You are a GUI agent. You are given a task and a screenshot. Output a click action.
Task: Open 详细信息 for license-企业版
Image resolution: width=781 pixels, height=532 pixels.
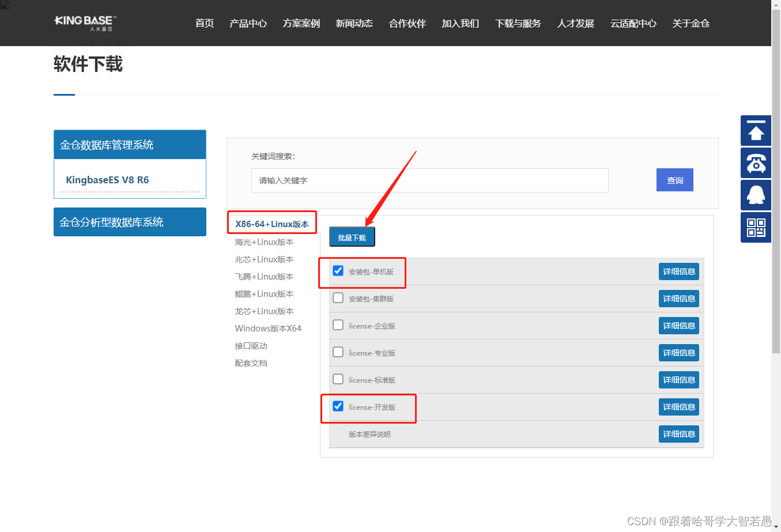click(x=679, y=326)
